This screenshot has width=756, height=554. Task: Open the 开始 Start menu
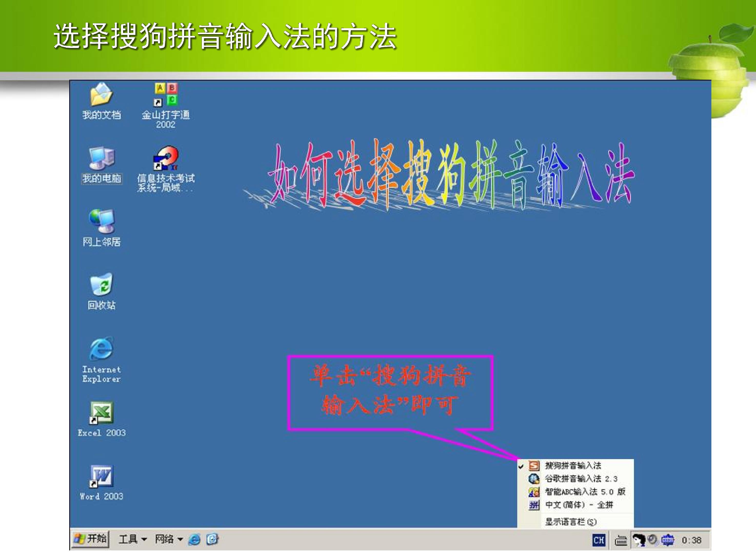click(91, 539)
